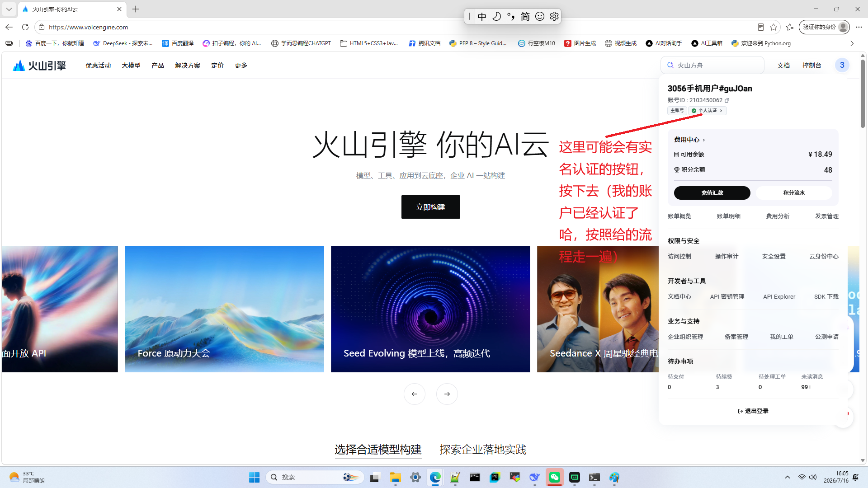Viewport: 868px width, 488px height.
Task: Open the 定价 menu
Action: (x=217, y=66)
